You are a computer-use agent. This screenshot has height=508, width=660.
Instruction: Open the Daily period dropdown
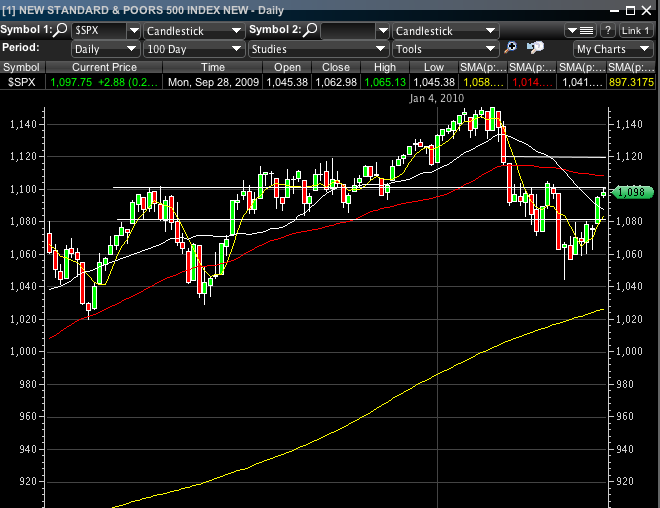pyautogui.click(x=105, y=48)
